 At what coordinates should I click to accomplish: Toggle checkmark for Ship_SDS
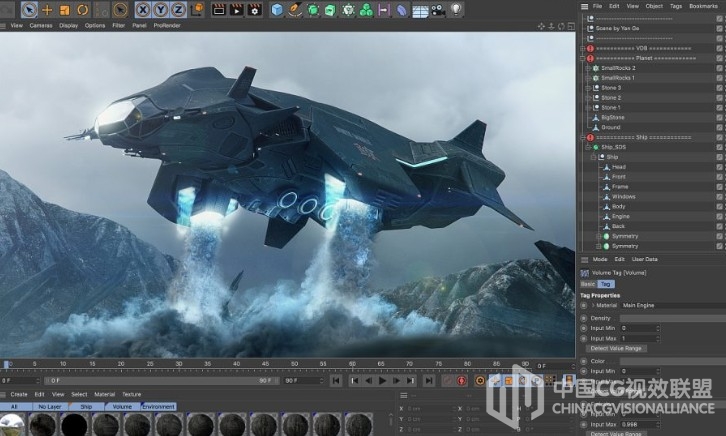tap(720, 147)
